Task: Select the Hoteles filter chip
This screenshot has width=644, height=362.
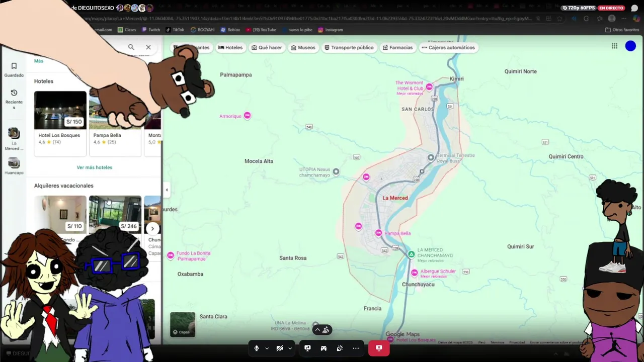Action: [230, 48]
